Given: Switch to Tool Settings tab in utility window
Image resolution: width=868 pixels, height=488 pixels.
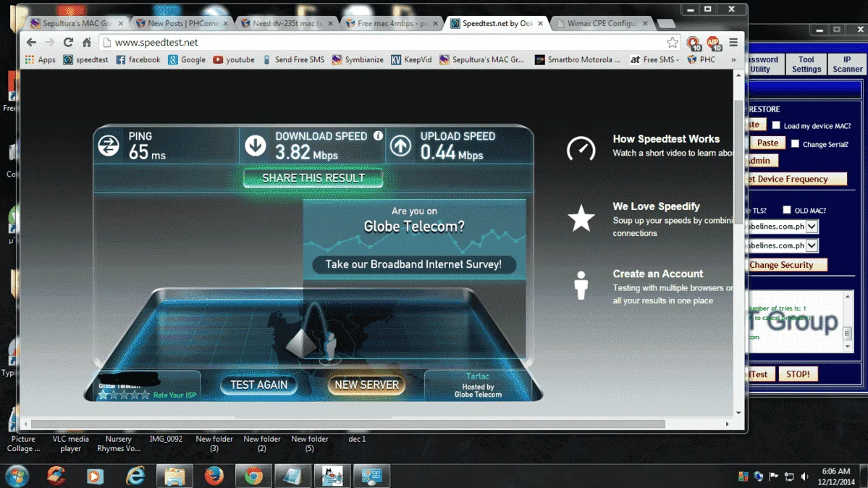Looking at the screenshot, I should 806,64.
